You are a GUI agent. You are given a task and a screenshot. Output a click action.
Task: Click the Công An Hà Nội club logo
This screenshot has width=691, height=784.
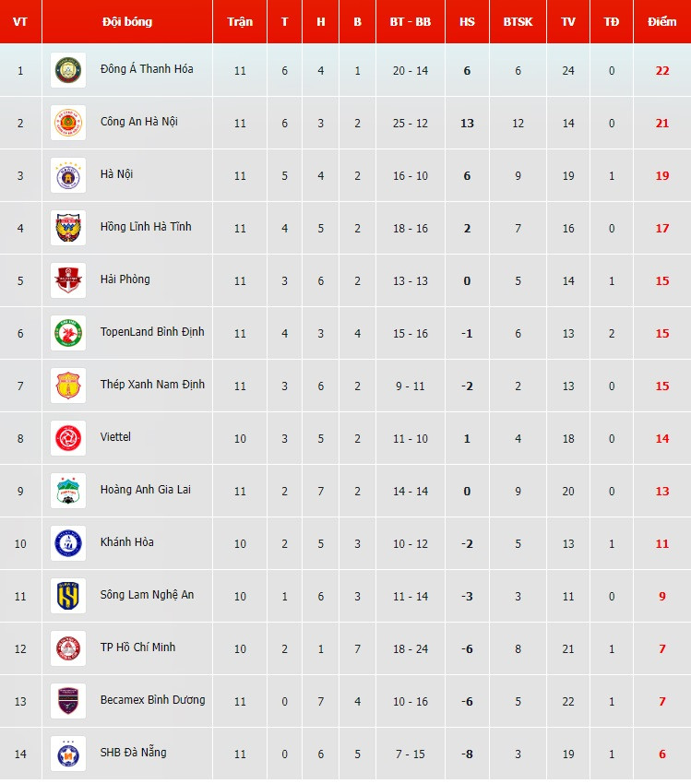pyautogui.click(x=68, y=123)
